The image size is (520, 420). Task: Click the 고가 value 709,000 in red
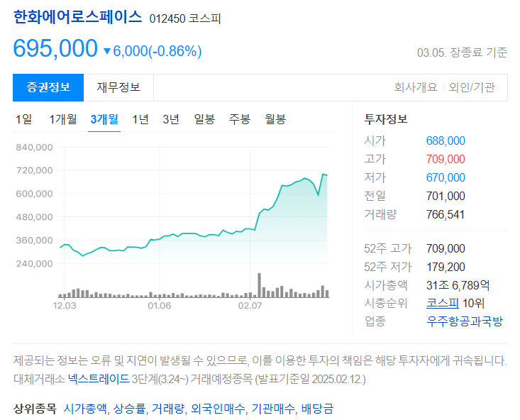click(446, 159)
